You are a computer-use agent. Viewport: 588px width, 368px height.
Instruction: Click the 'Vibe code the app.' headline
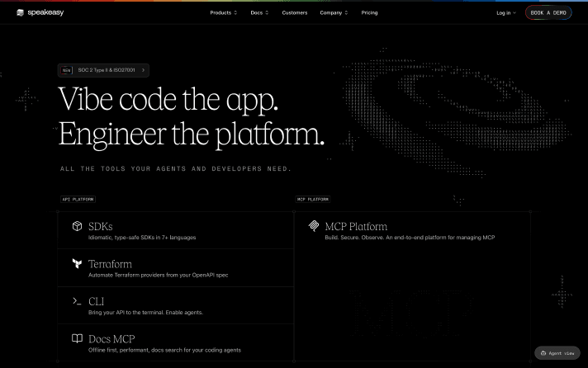coord(168,100)
